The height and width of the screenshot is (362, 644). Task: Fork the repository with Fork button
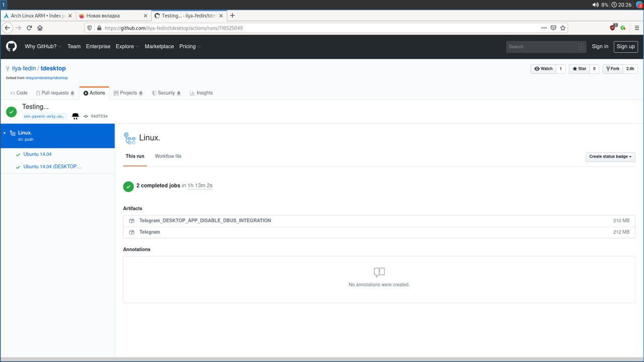point(612,69)
